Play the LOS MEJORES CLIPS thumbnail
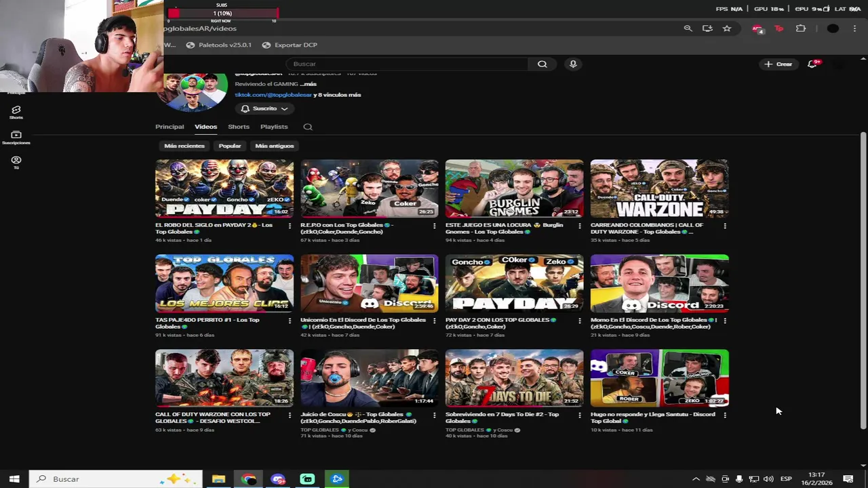Image resolution: width=868 pixels, height=488 pixels. pyautogui.click(x=224, y=283)
